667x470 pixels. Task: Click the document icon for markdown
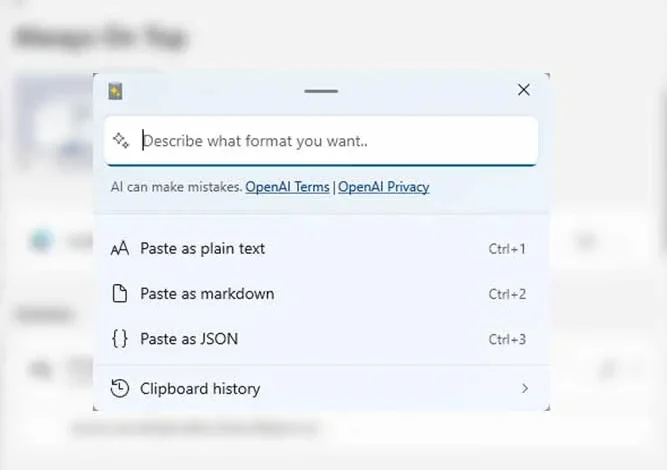click(120, 293)
